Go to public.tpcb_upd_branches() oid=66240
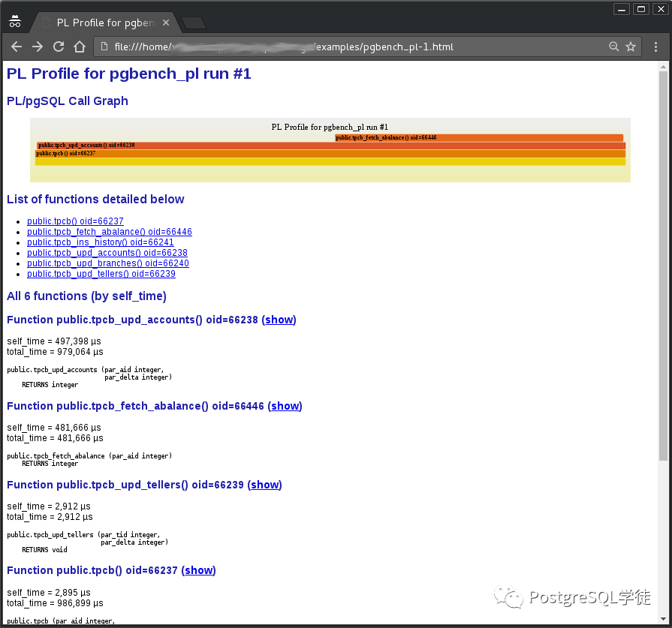The height and width of the screenshot is (628, 672). coord(108,263)
